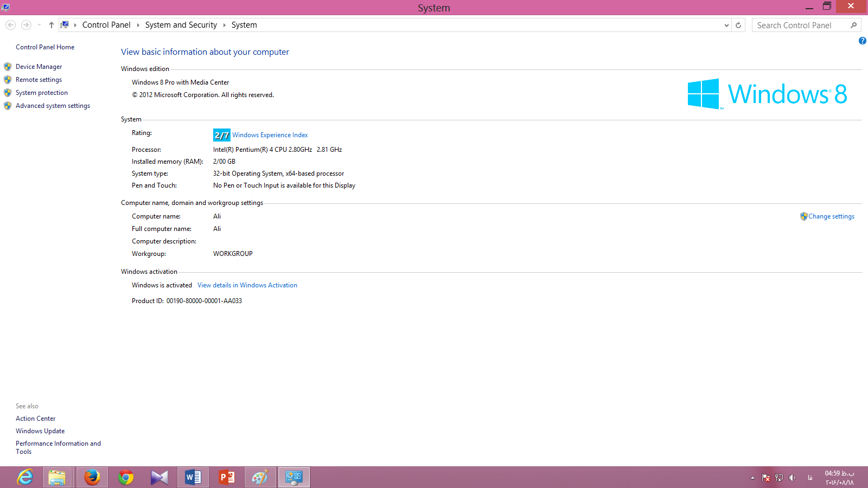Show hidden tray icons arrow
This screenshot has height=488, width=868.
point(752,478)
